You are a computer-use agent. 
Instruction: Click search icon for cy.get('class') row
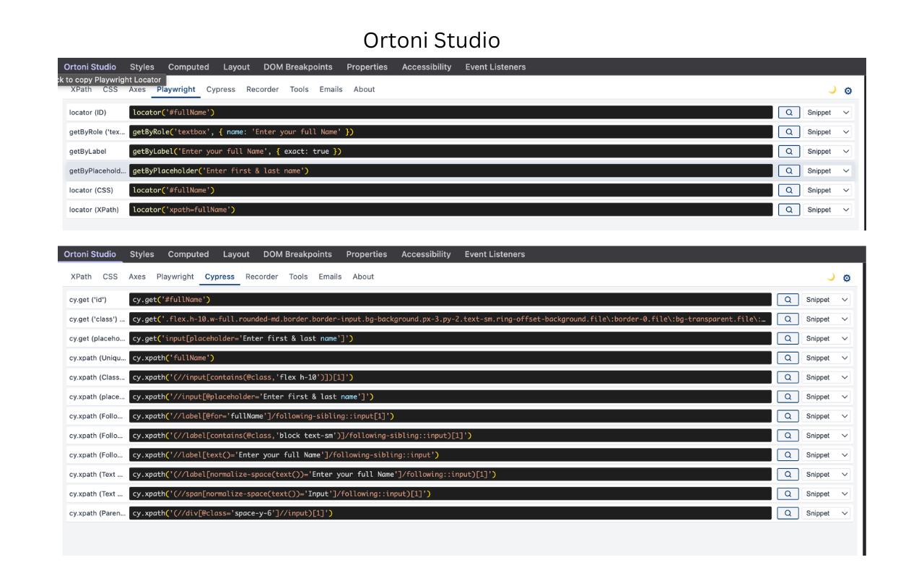(x=788, y=319)
